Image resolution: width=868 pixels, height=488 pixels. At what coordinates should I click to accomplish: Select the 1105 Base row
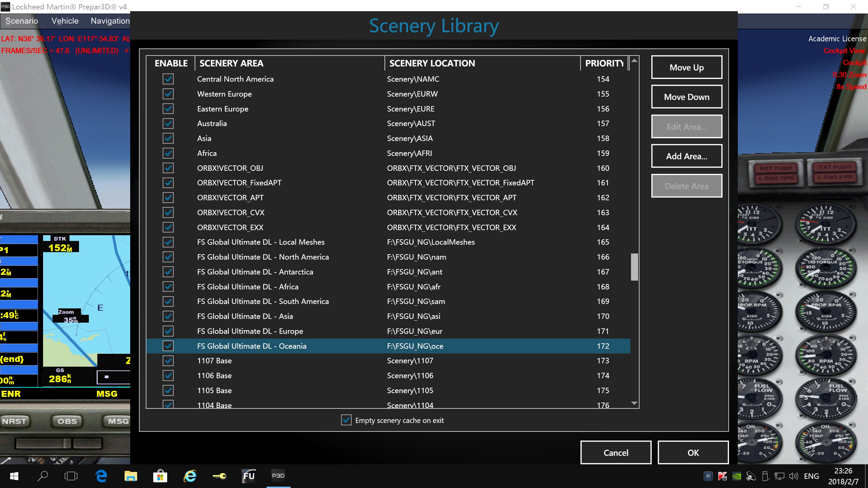pos(388,390)
